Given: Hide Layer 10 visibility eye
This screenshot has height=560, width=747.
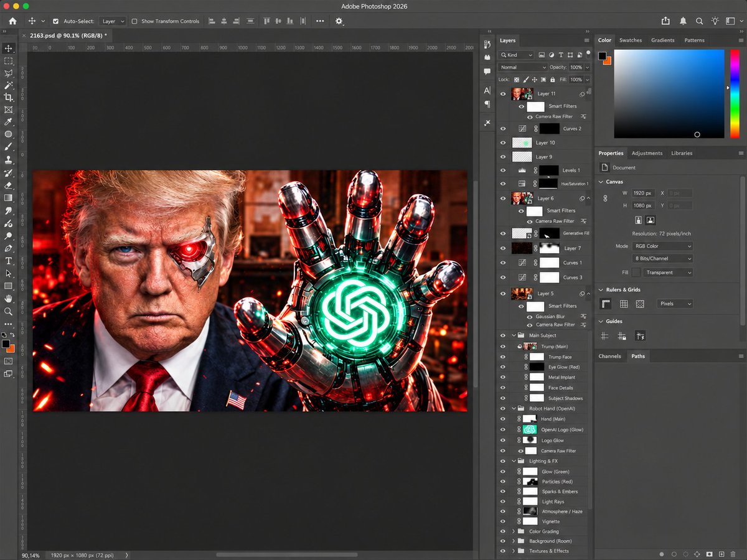Looking at the screenshot, I should coord(503,142).
